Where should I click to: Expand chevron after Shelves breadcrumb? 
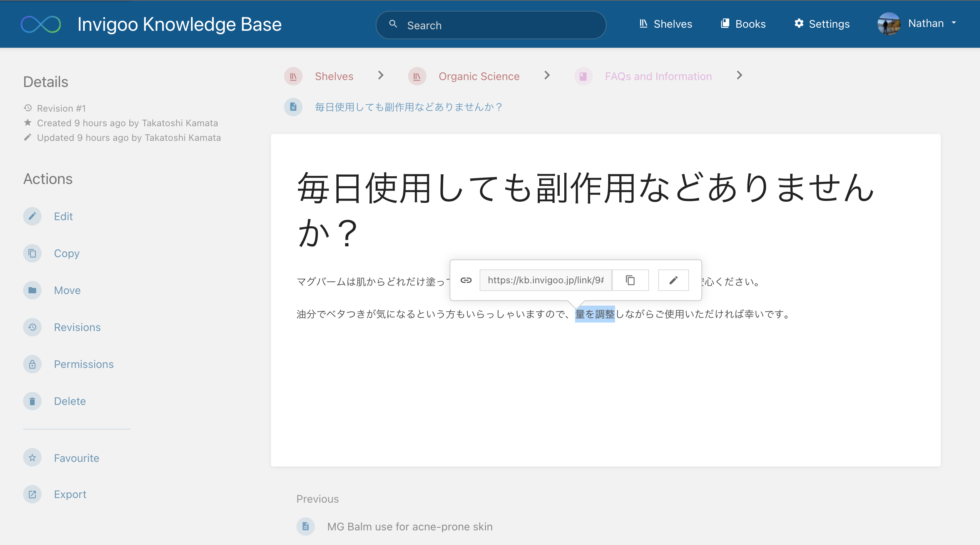click(x=381, y=75)
